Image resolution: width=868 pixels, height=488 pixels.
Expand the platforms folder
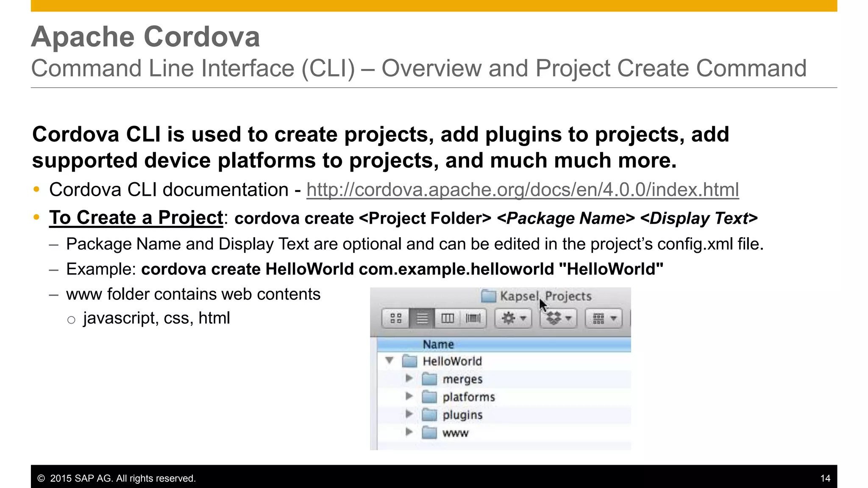[409, 396]
